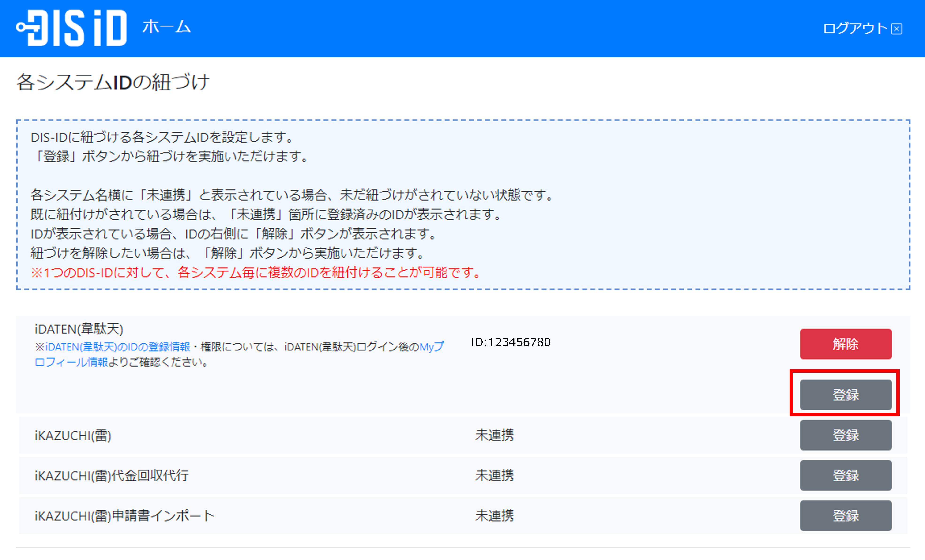This screenshot has height=560, width=925.
Task: Click iKAZUCHI(雷)申請書インポート label
Action: (x=124, y=516)
